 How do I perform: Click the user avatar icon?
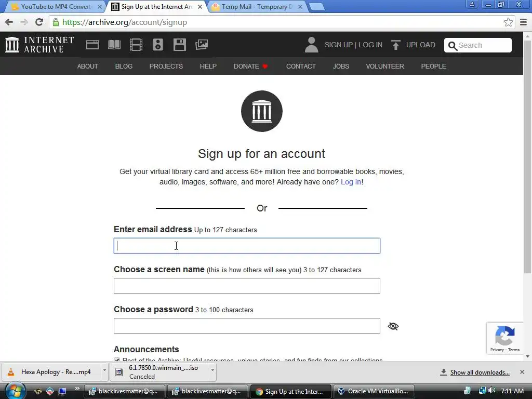coord(311,45)
